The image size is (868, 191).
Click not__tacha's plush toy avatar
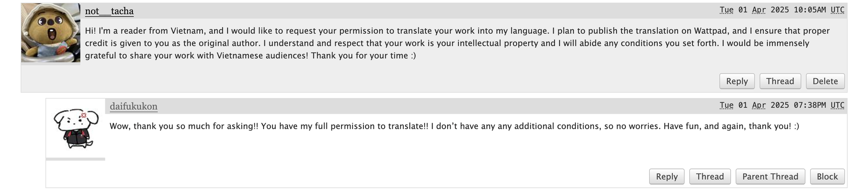point(51,33)
